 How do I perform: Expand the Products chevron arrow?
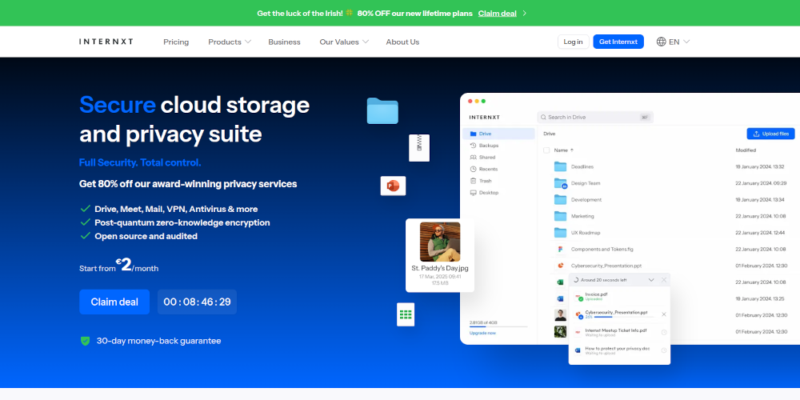[248, 42]
